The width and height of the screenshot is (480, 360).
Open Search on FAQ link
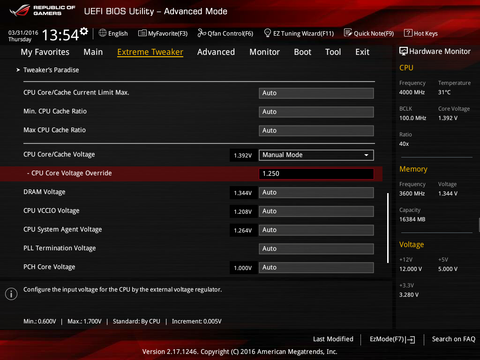(453, 339)
